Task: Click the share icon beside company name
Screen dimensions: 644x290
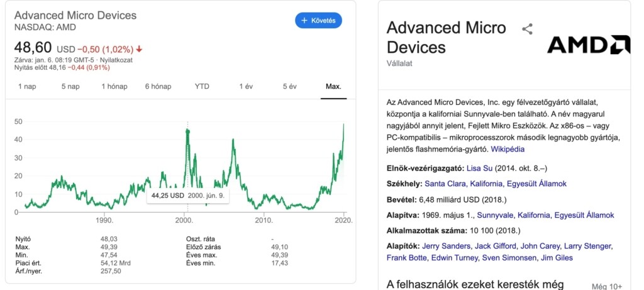Action: pyautogui.click(x=527, y=28)
